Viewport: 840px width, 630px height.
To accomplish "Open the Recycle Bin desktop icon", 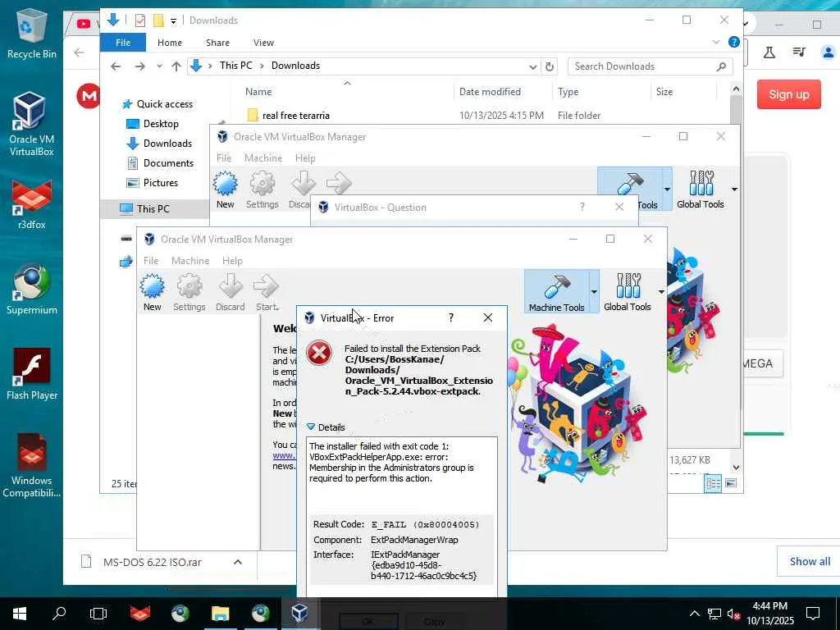I will pyautogui.click(x=32, y=33).
